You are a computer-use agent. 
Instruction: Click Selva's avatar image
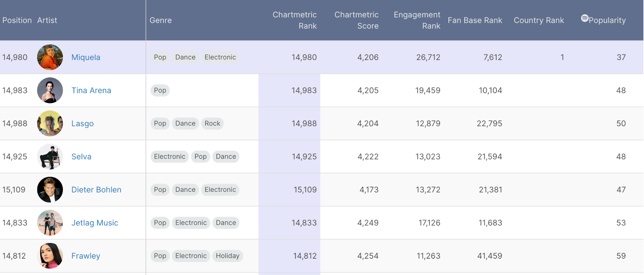[50, 156]
